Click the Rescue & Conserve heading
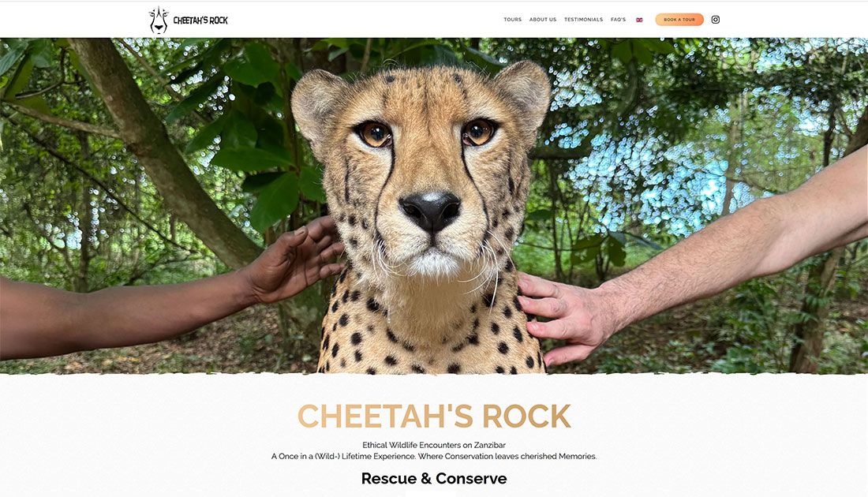This screenshot has height=497, width=868. 434,478
